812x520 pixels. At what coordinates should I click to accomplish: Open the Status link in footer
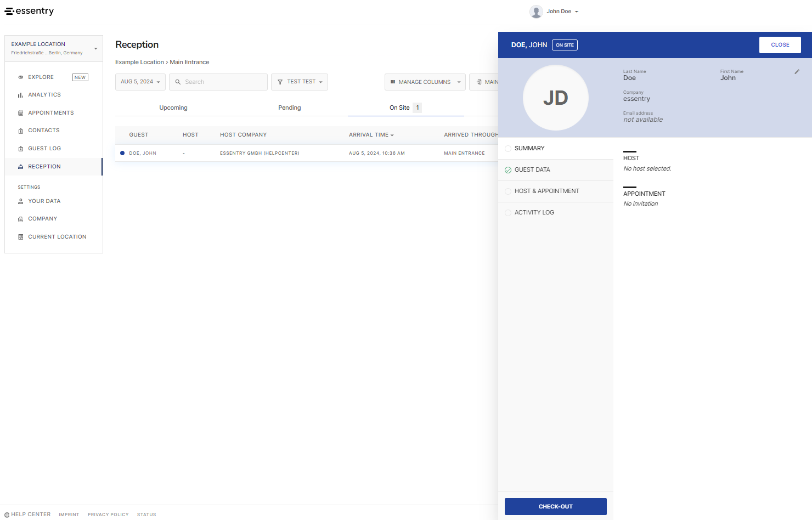coord(146,515)
